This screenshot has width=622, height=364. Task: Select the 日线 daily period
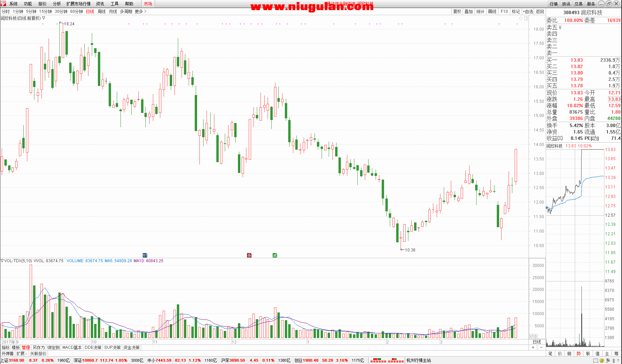click(90, 11)
